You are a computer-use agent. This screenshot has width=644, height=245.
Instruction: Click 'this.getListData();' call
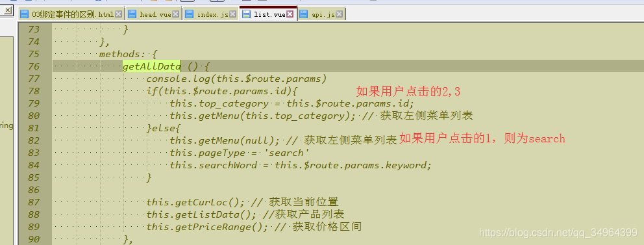201,214
